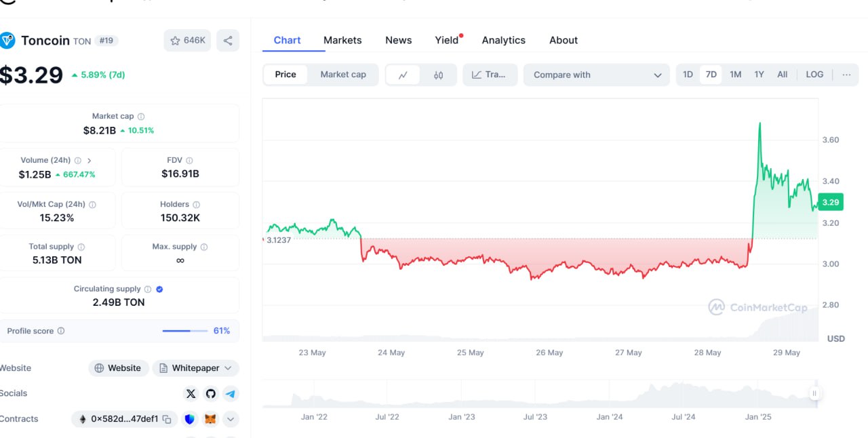This screenshot has width=868, height=438.
Task: Click Circulating supply info icon
Action: click(x=148, y=290)
